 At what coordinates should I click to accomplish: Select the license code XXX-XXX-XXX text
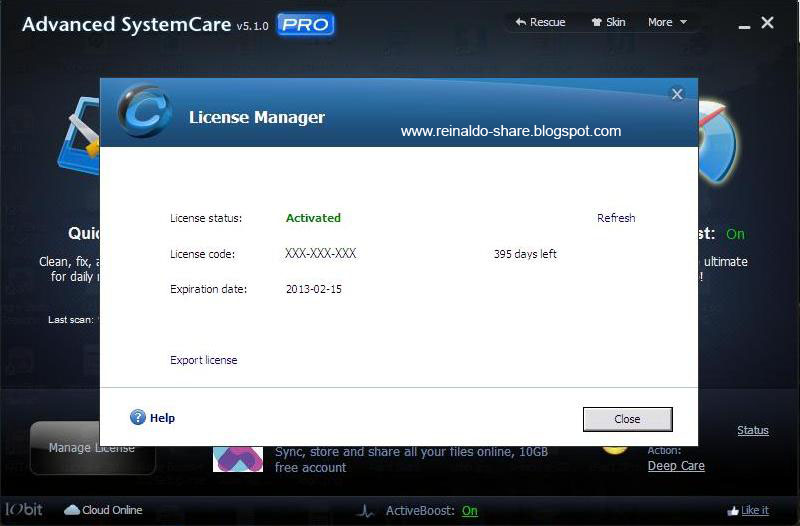320,254
